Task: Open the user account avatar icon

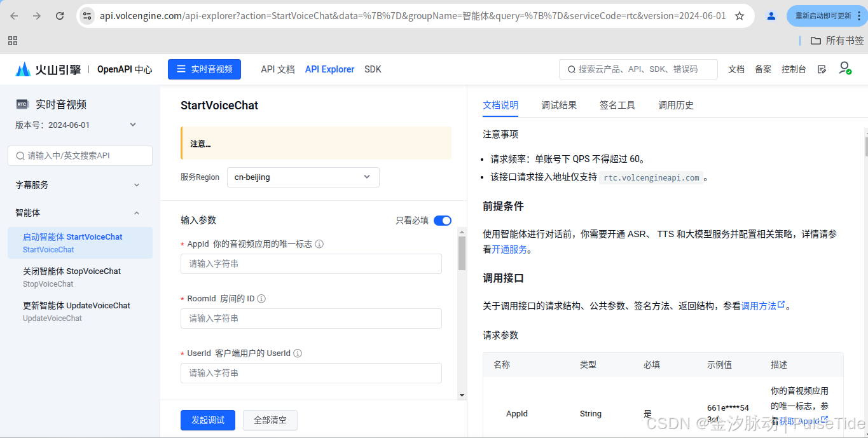Action: 844,68
